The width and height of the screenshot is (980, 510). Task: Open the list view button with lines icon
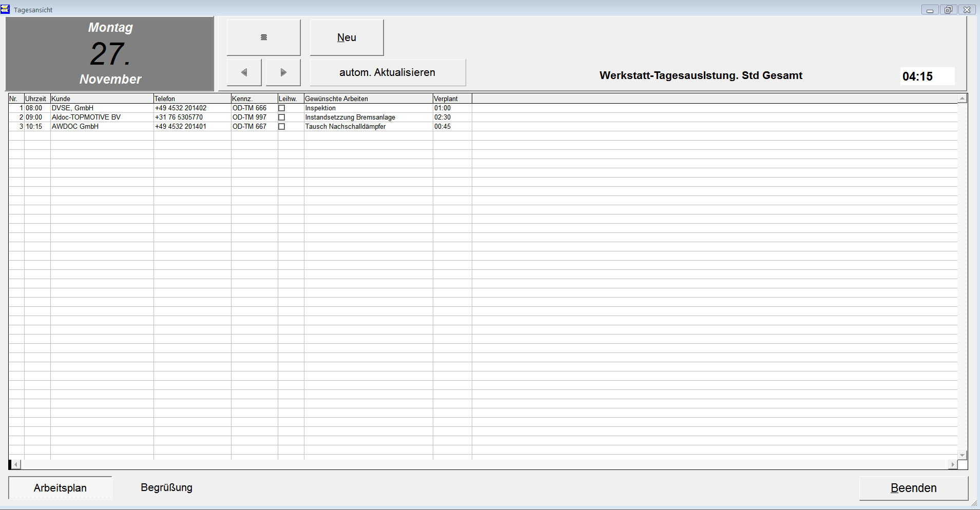tap(263, 37)
